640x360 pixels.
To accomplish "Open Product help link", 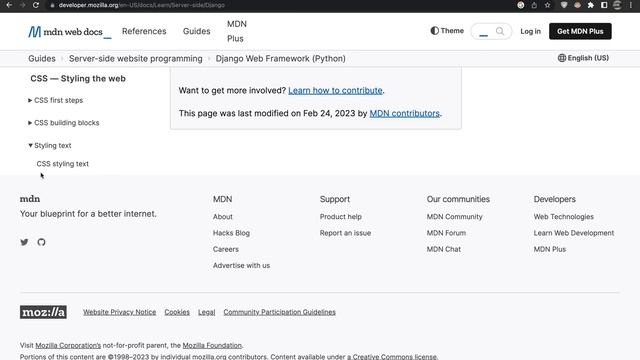I will 340,217.
